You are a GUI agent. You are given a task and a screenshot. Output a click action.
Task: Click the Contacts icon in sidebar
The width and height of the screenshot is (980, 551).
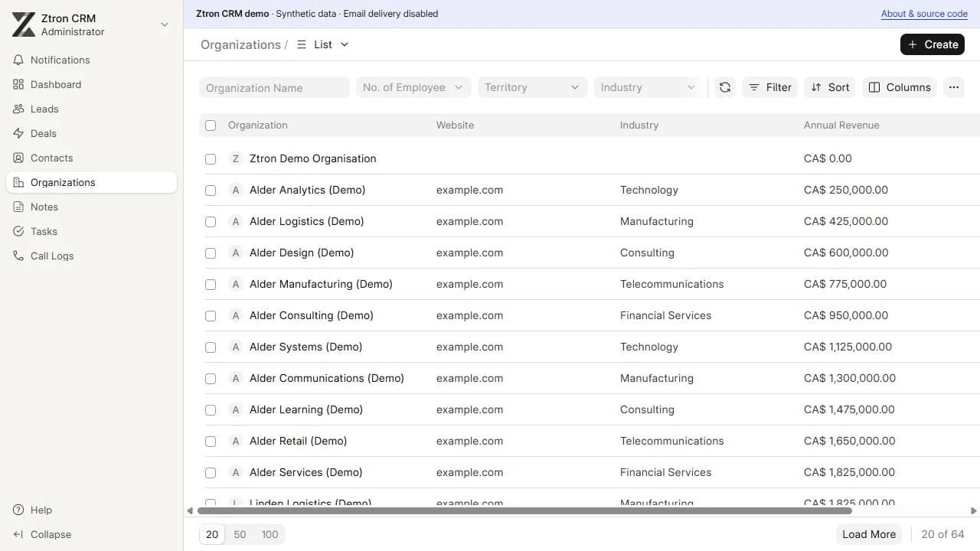click(x=18, y=158)
